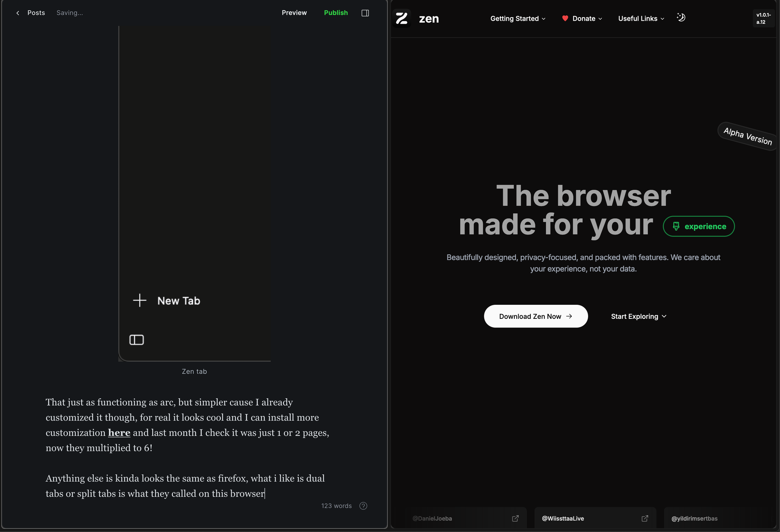Image resolution: width=780 pixels, height=532 pixels.
Task: Click the @WiissttaaLive handle
Action: 563,518
